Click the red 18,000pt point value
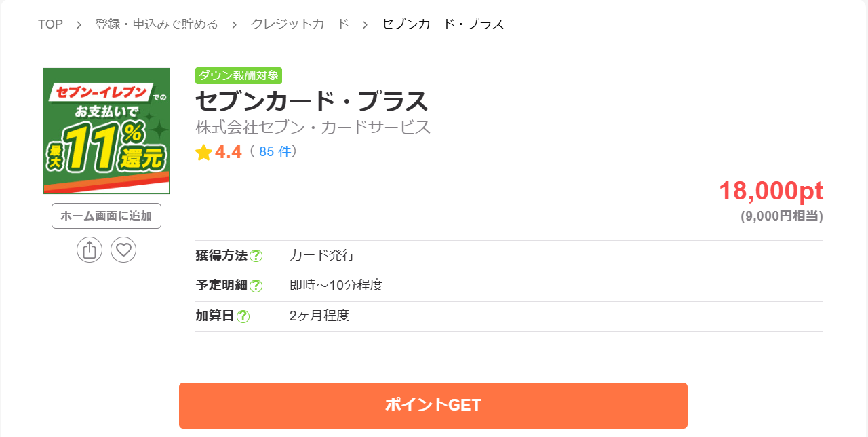Viewport: 868px width, 437px height. [x=771, y=191]
